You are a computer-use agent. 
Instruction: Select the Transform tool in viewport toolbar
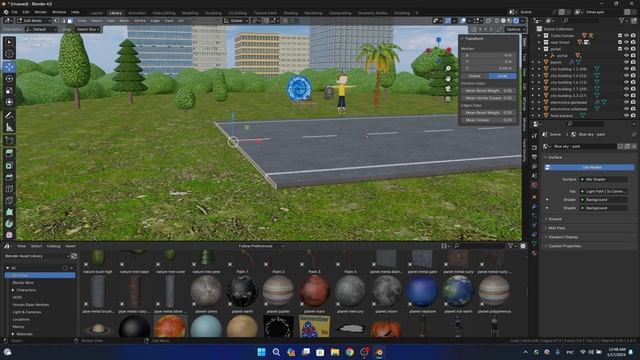[9, 102]
